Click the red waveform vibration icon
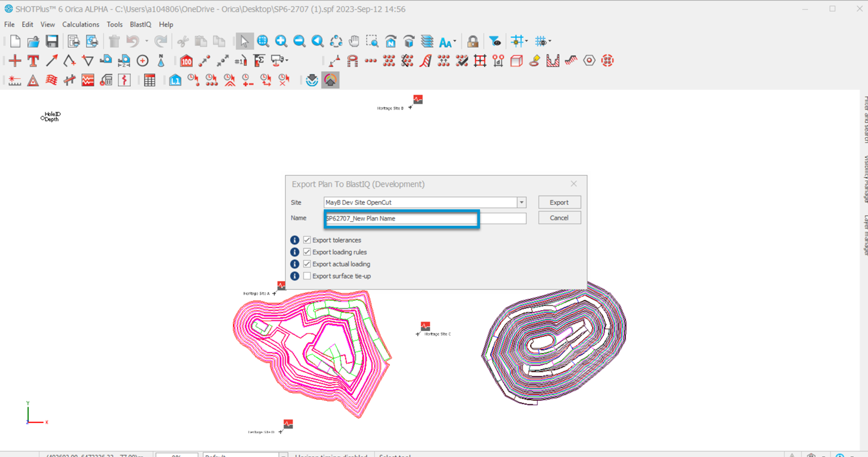Screen dimensions: 868x457 (x=88, y=81)
